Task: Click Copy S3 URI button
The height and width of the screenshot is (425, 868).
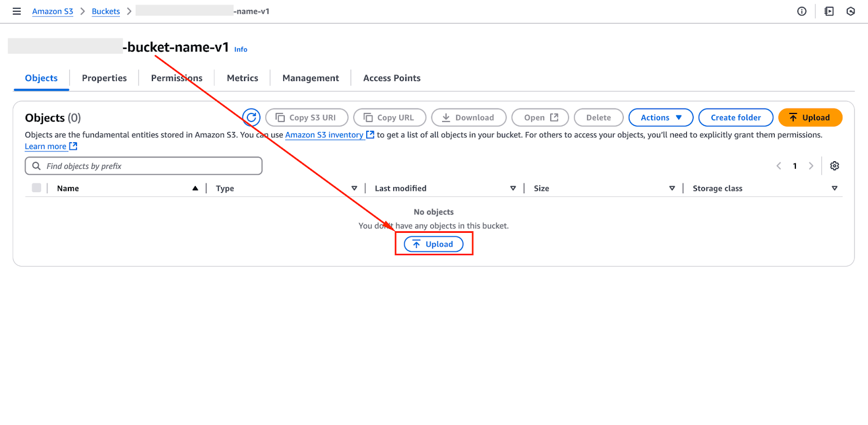Action: (x=307, y=117)
